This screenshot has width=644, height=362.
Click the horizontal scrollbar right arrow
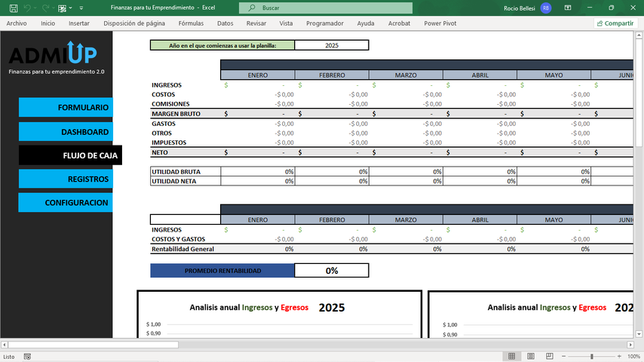pos(630,345)
